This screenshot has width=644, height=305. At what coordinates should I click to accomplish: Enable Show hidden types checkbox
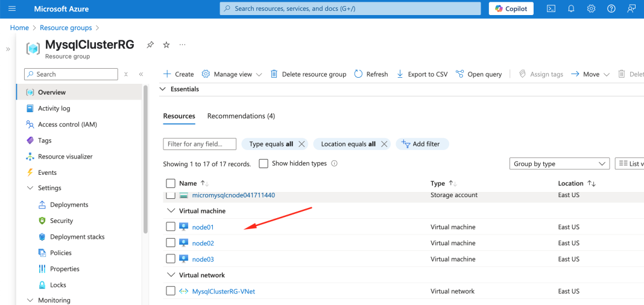point(263,163)
